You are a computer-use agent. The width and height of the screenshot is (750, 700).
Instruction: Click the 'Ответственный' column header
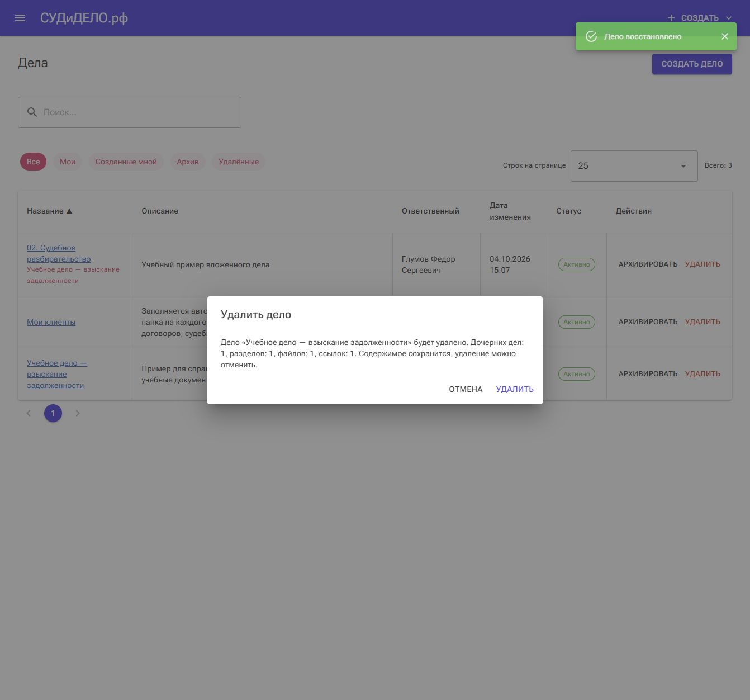point(430,211)
